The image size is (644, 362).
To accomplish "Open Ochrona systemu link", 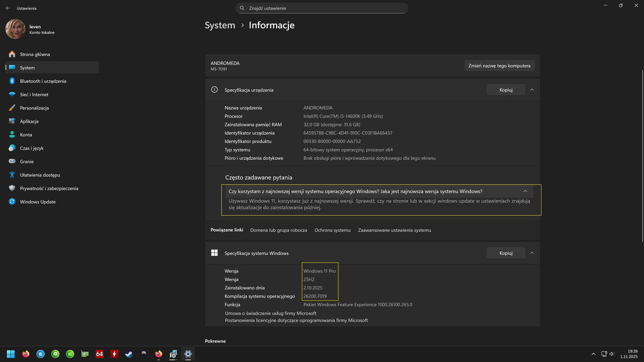I will [x=333, y=230].
